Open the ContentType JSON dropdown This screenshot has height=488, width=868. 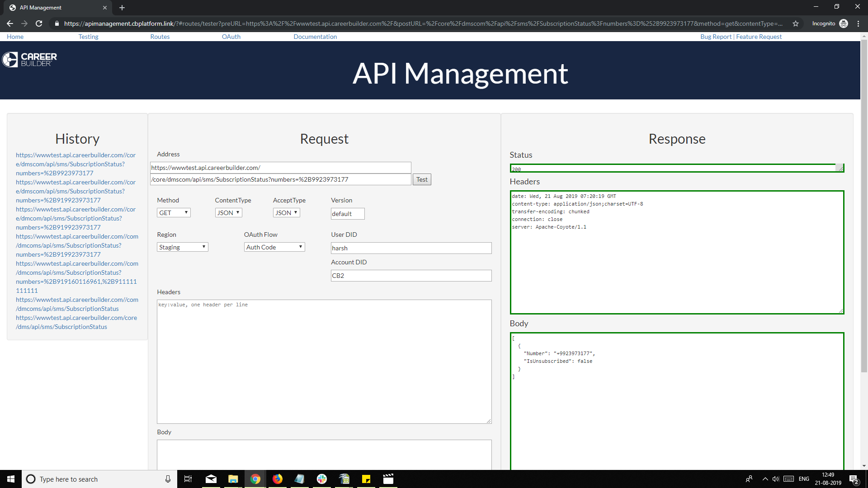(x=228, y=213)
